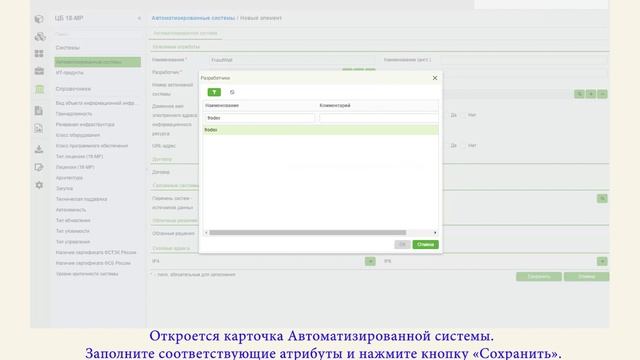Open Уровень критичности системы in sidebar
Image resolution: width=640 pixels, height=360 pixels.
(x=87, y=274)
